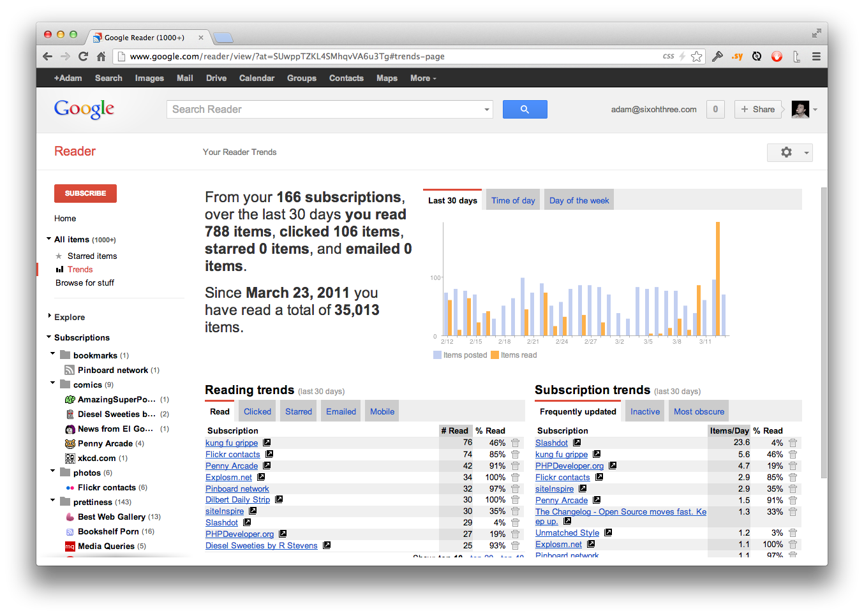Screen dimensions: 864x616
Task: Collapse the bookmarks folder triangle
Action: [x=52, y=353]
